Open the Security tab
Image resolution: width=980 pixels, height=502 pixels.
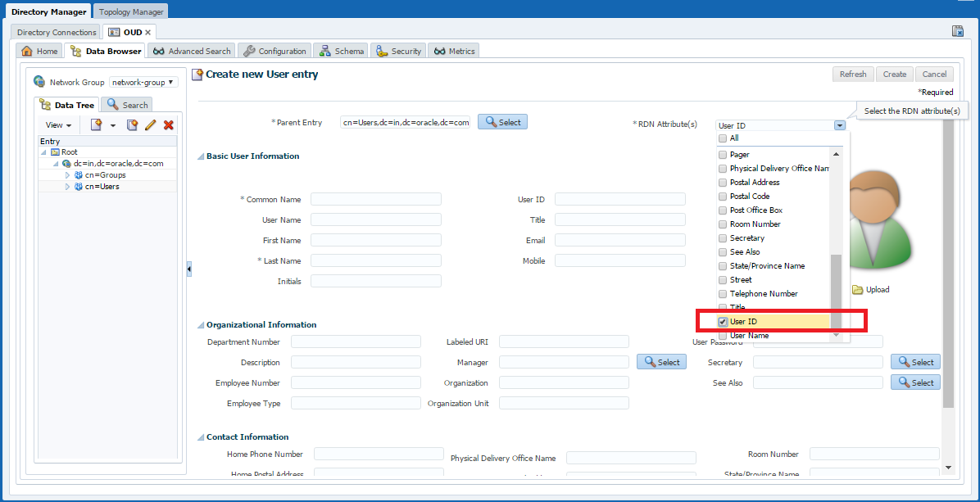pos(399,52)
